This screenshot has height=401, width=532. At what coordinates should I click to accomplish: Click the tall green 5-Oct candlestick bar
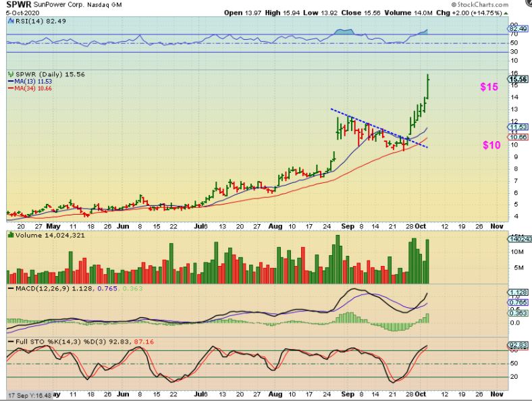click(x=428, y=86)
